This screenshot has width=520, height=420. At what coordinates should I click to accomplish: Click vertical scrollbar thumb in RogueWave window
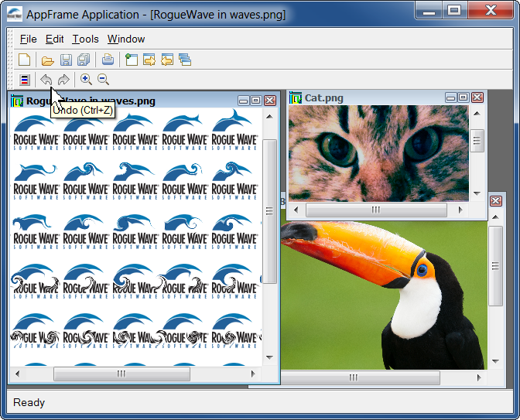(x=269, y=211)
